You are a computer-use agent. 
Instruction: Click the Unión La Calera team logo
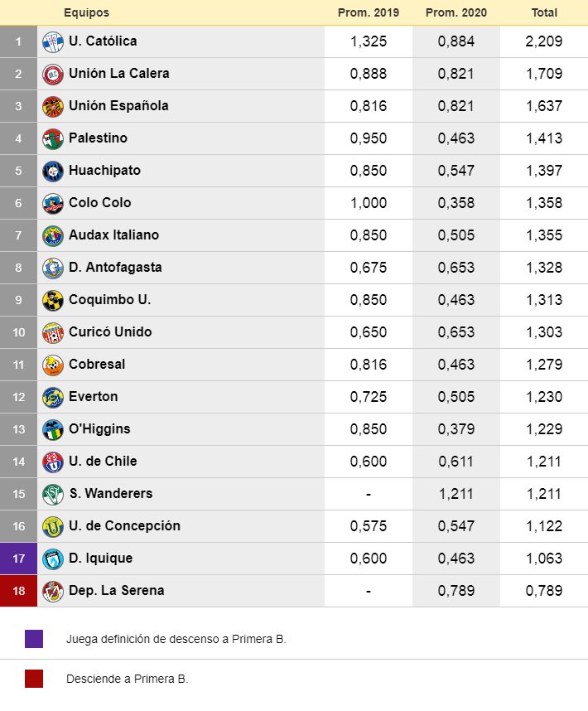53,74
